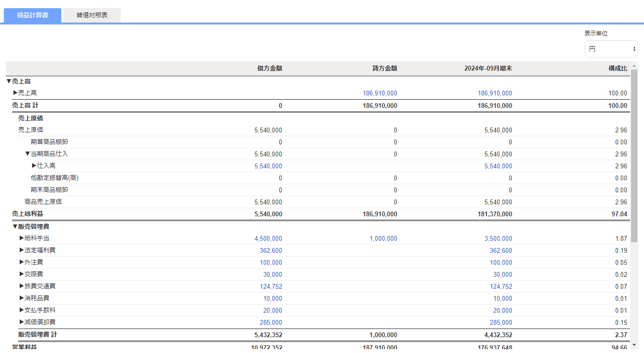The height and width of the screenshot is (353, 644).
Task: Click 売上総利益 period-end value 181,370,000
Action: click(495, 214)
